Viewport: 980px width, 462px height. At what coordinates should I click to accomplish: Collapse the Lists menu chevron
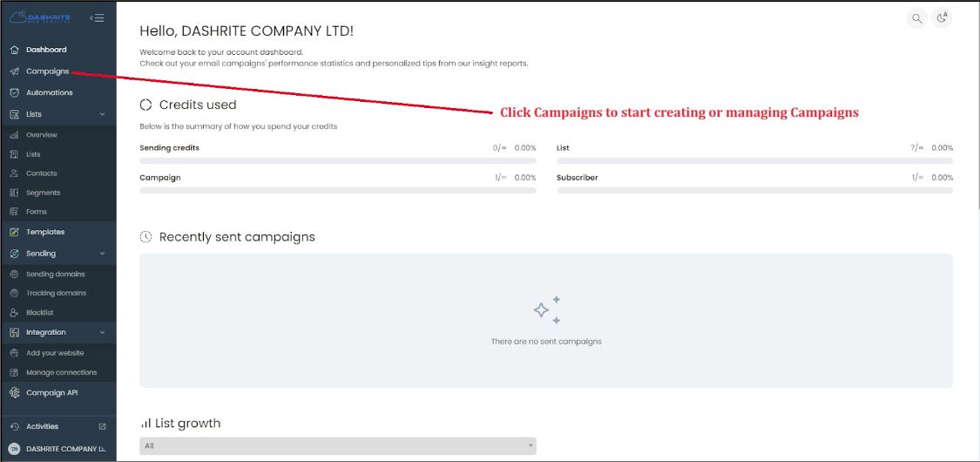(x=103, y=114)
